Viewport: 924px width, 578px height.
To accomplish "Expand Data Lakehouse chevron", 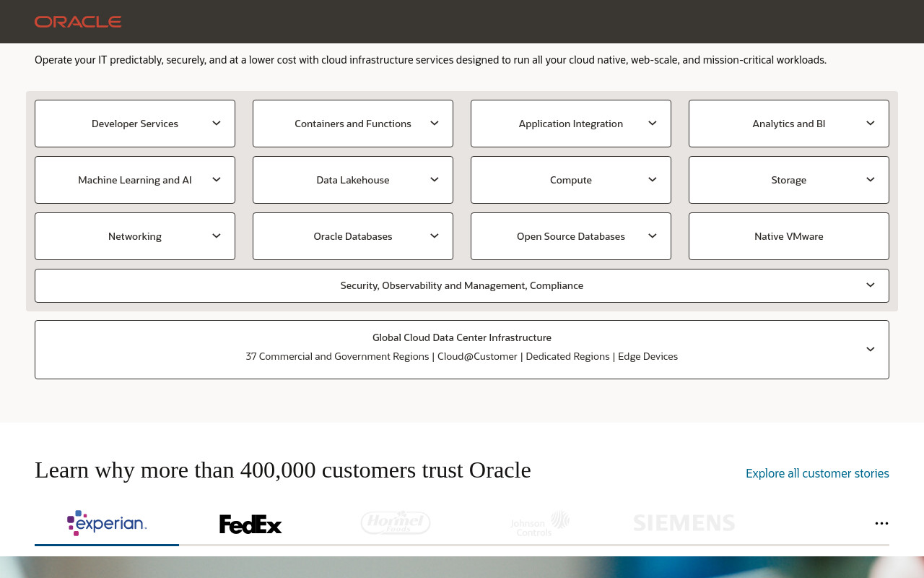I will click(x=435, y=180).
